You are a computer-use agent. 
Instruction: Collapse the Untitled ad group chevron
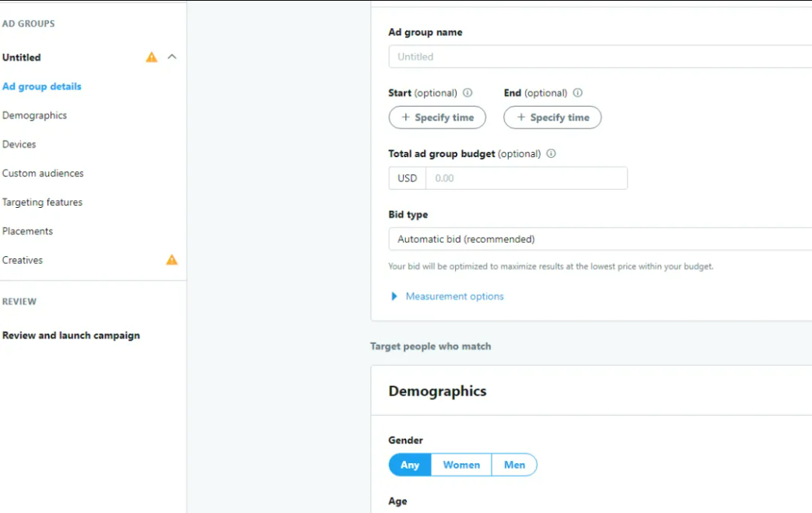tap(172, 57)
